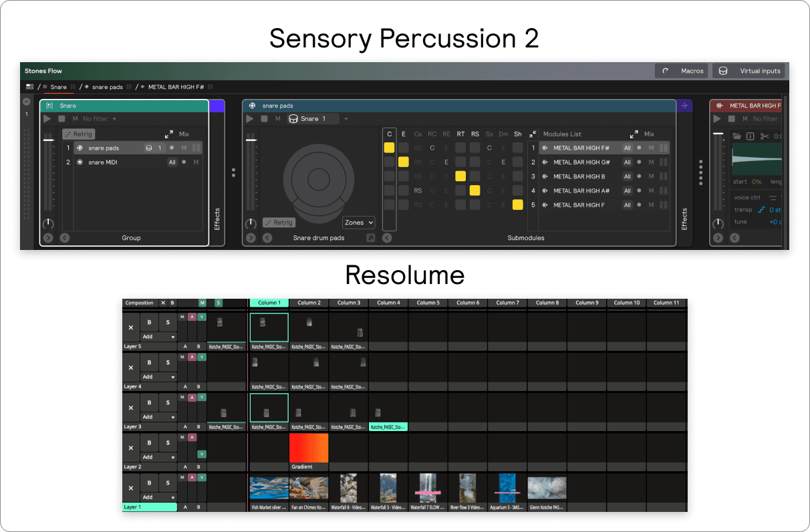Select Snare in the breadcrumb path
This screenshot has height=532, width=810.
click(x=58, y=87)
